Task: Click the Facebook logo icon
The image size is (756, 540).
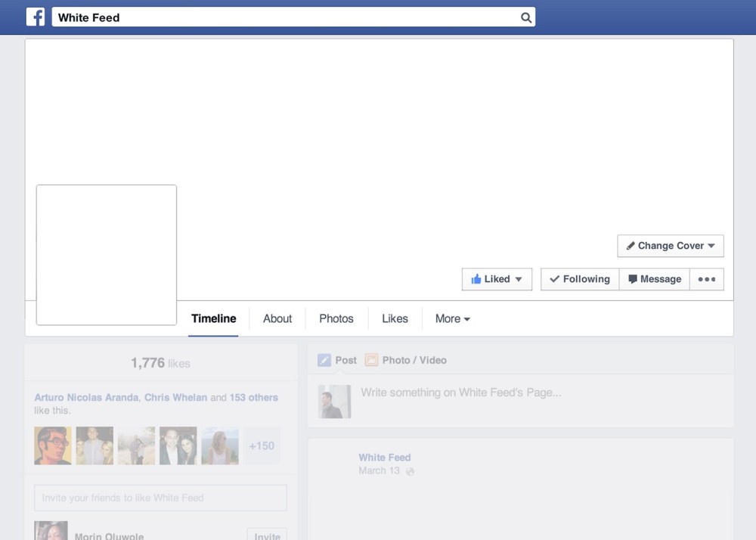Action: (36, 17)
